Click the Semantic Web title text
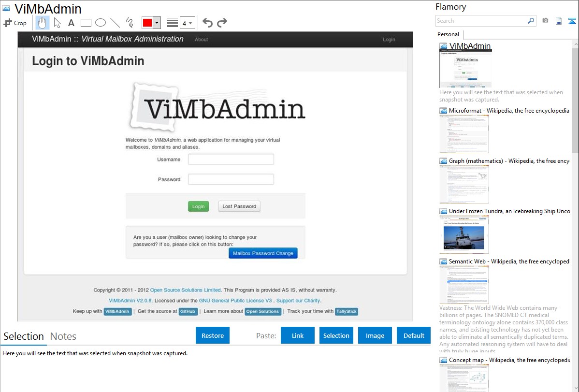 tap(509, 261)
